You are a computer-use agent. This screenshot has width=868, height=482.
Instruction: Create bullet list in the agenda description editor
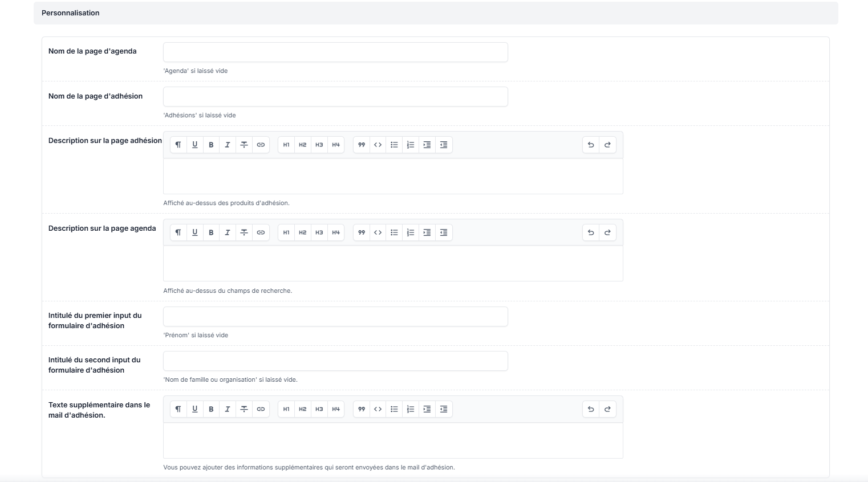(394, 232)
